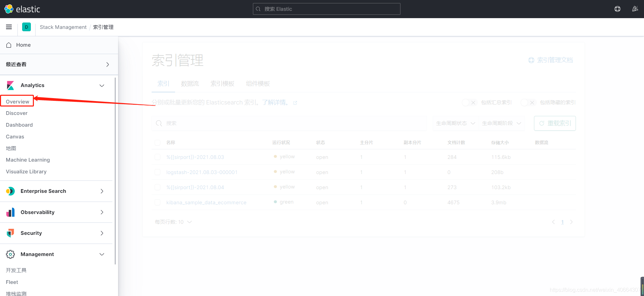Click the Home house icon
The height and width of the screenshot is (296, 644).
pyautogui.click(x=9, y=45)
